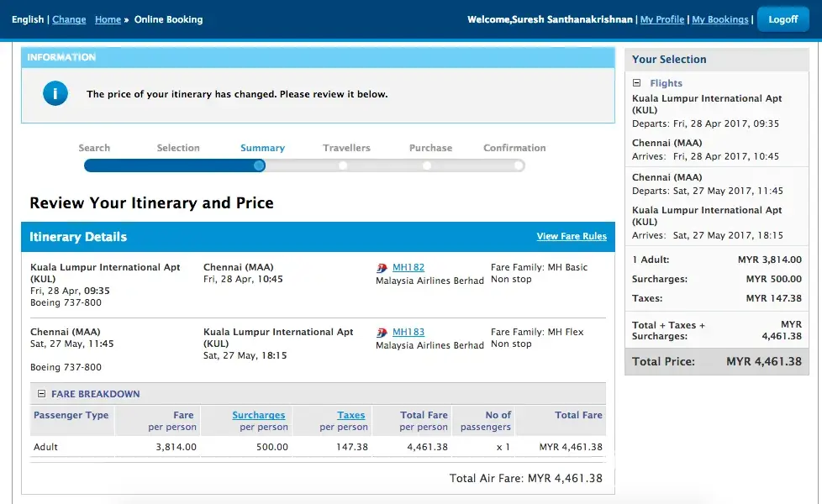Open the MH183 flight details link
The height and width of the screenshot is (504, 822).
408,333
